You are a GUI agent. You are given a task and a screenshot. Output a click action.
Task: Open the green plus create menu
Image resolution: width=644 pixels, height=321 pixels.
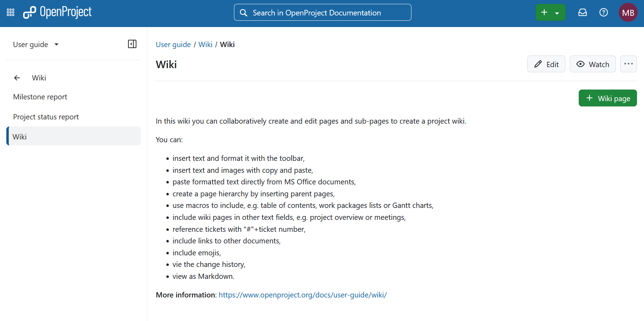click(550, 13)
